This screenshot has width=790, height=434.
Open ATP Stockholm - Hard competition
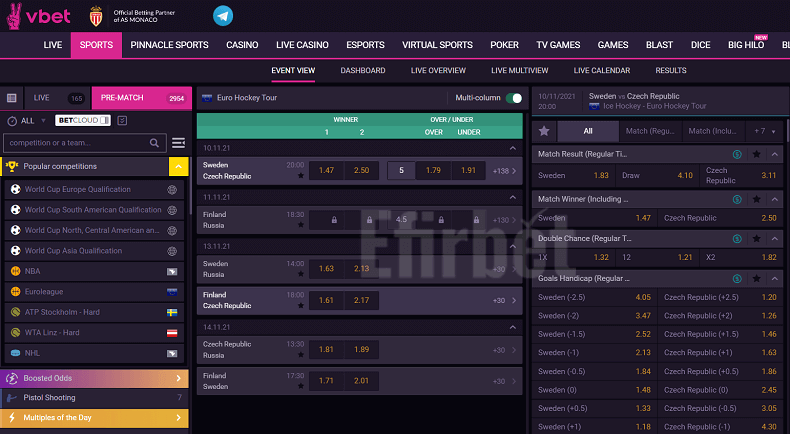tap(94, 312)
